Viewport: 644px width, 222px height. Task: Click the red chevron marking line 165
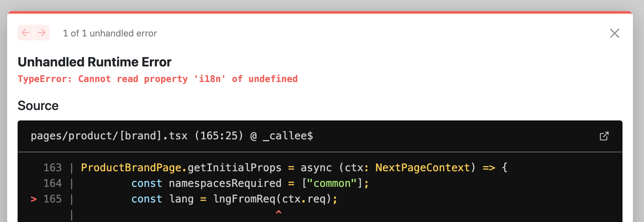click(x=33, y=199)
